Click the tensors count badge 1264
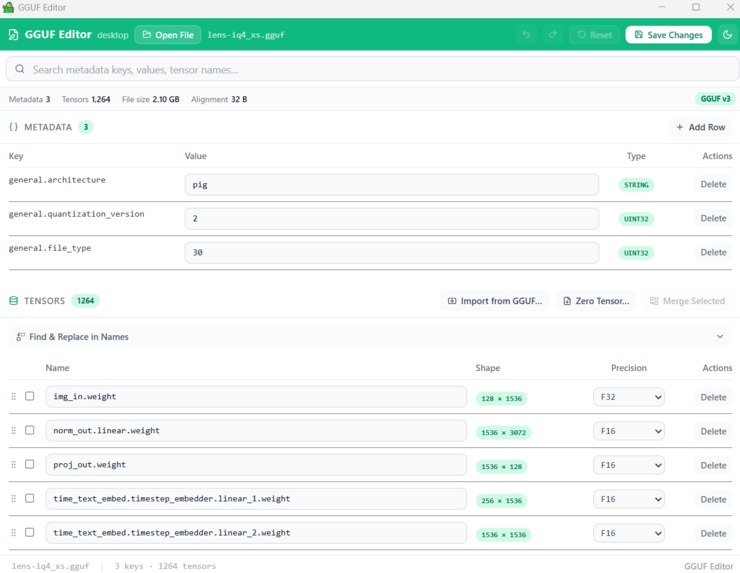The height and width of the screenshot is (573, 740). (85, 301)
